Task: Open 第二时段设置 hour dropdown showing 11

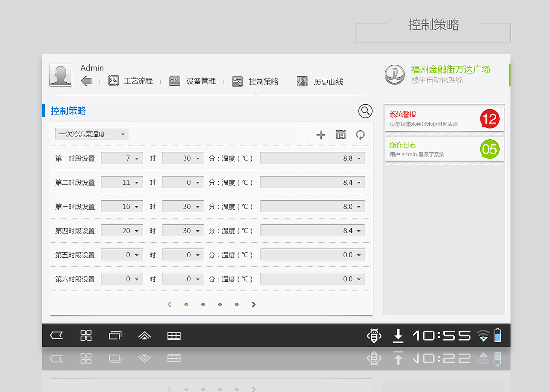Action: (x=122, y=182)
